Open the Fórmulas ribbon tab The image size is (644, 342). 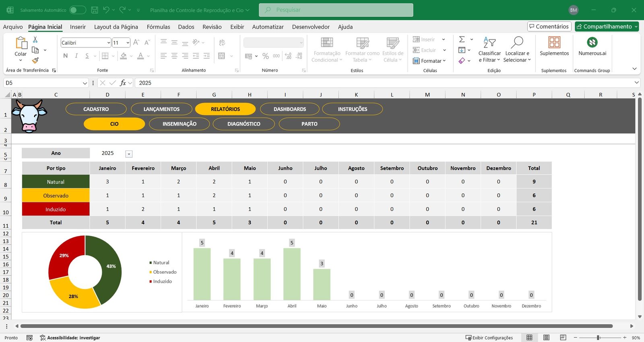coord(158,27)
